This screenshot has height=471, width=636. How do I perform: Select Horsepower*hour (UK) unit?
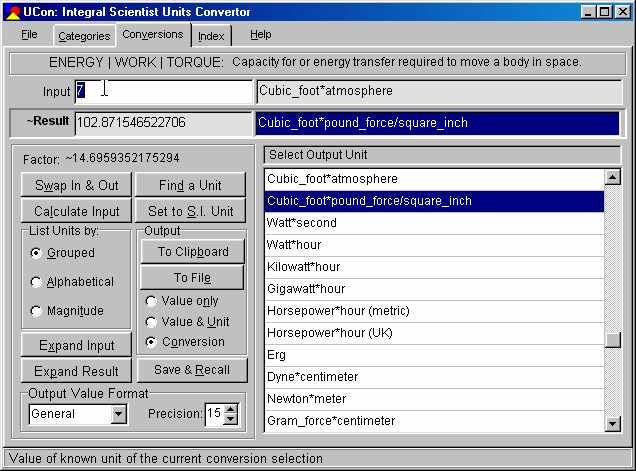(x=434, y=333)
